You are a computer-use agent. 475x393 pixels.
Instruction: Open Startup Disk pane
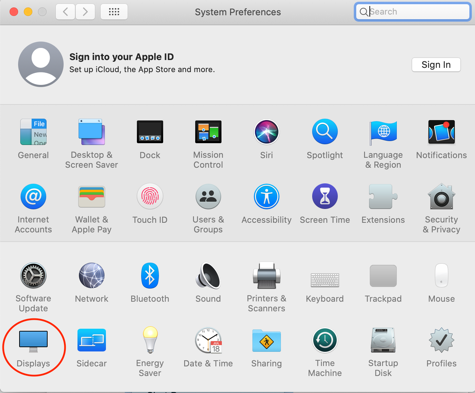click(383, 340)
